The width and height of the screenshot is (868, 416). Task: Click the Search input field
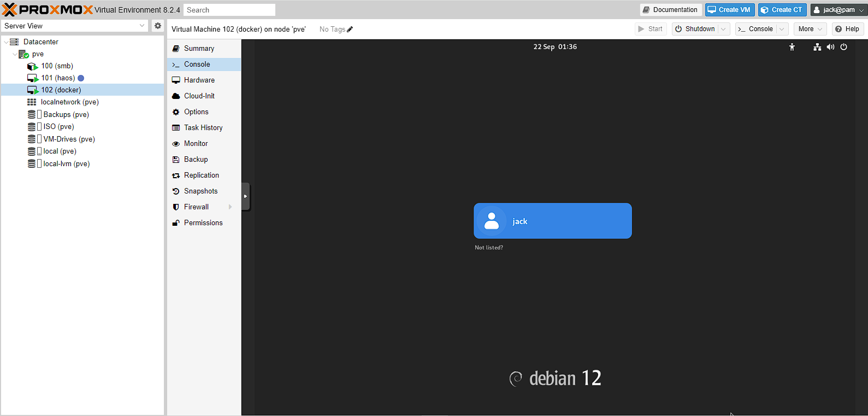(229, 10)
